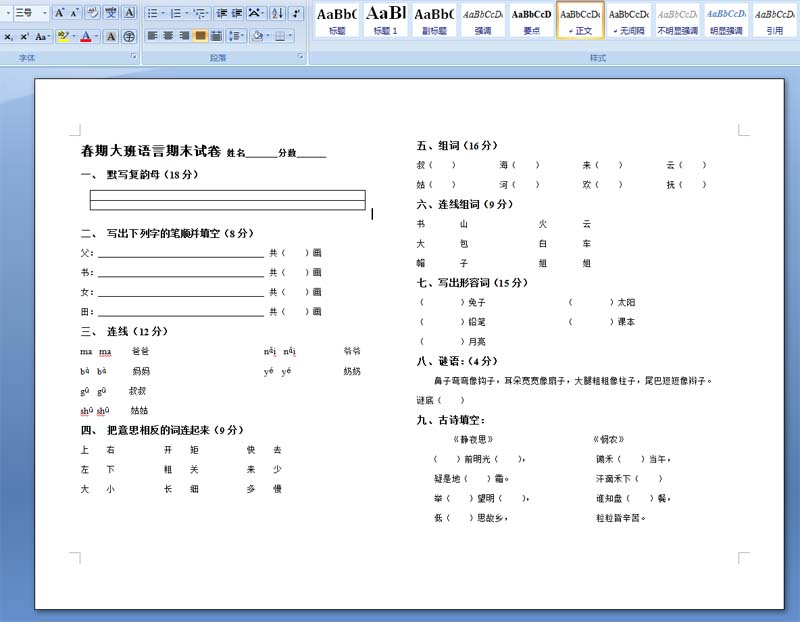Apply the 不明显强调 style

click(x=677, y=19)
